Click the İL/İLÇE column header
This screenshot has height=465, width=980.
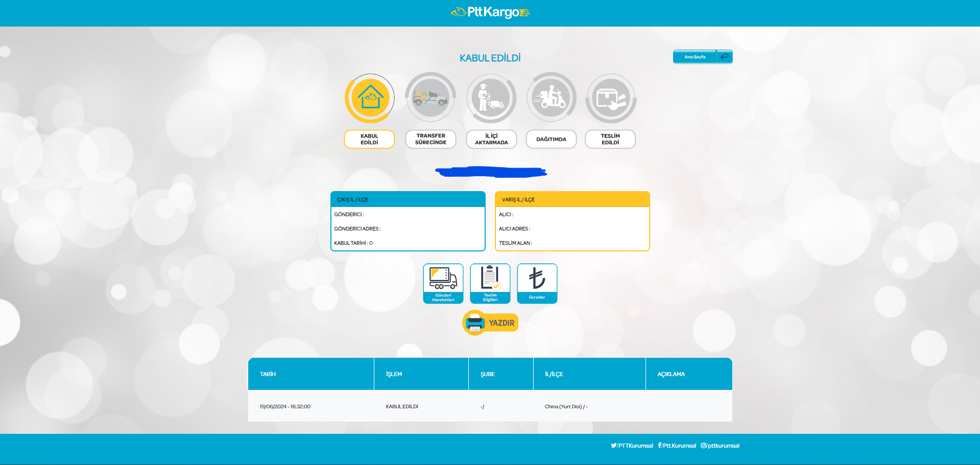pyautogui.click(x=589, y=374)
